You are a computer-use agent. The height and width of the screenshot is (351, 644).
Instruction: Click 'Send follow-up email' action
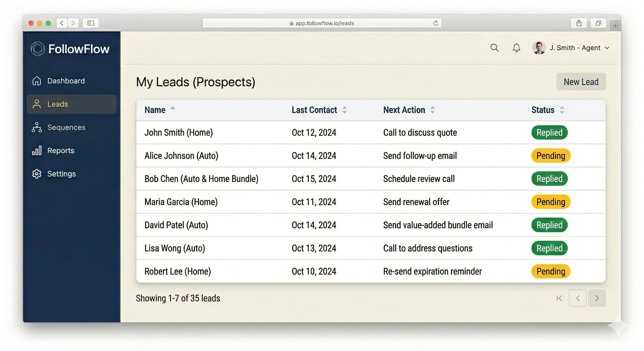pyautogui.click(x=420, y=156)
